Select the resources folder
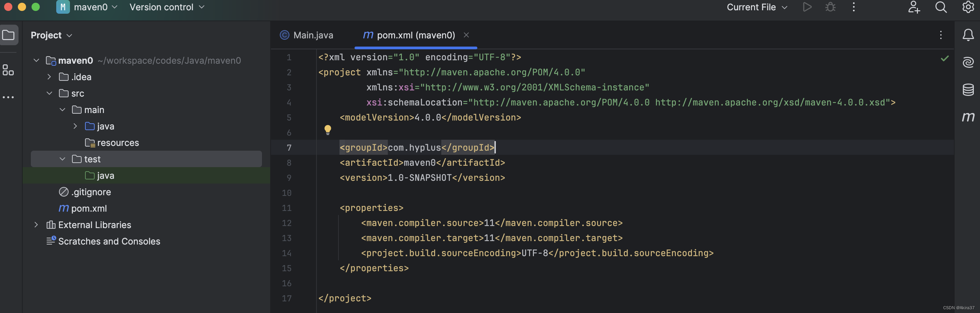 tap(112, 143)
